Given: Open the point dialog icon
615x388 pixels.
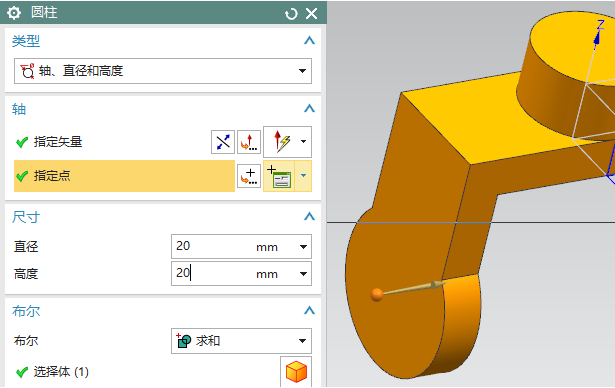Looking at the screenshot, I should [249, 176].
